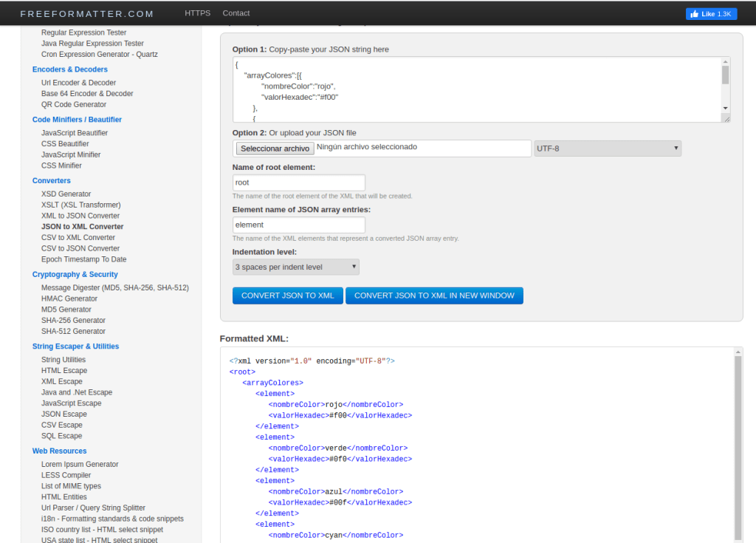Open the XML to JSON Converter link
This screenshot has height=543, width=756.
(x=80, y=216)
